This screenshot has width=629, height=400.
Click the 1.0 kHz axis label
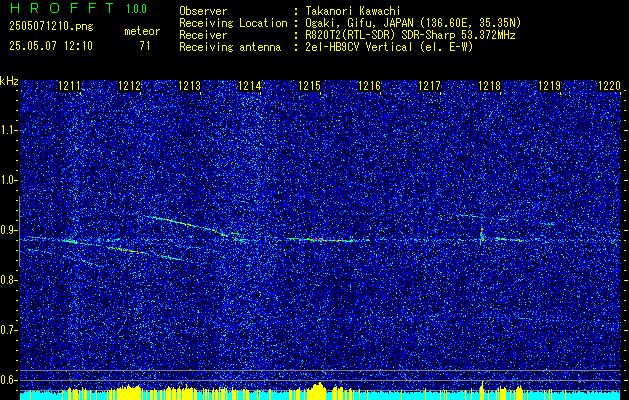[7, 180]
